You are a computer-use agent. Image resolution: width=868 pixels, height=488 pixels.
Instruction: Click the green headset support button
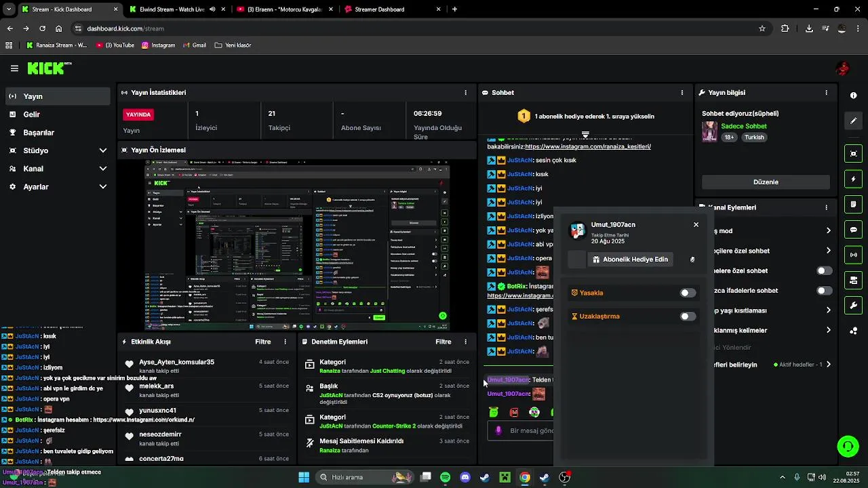848,446
